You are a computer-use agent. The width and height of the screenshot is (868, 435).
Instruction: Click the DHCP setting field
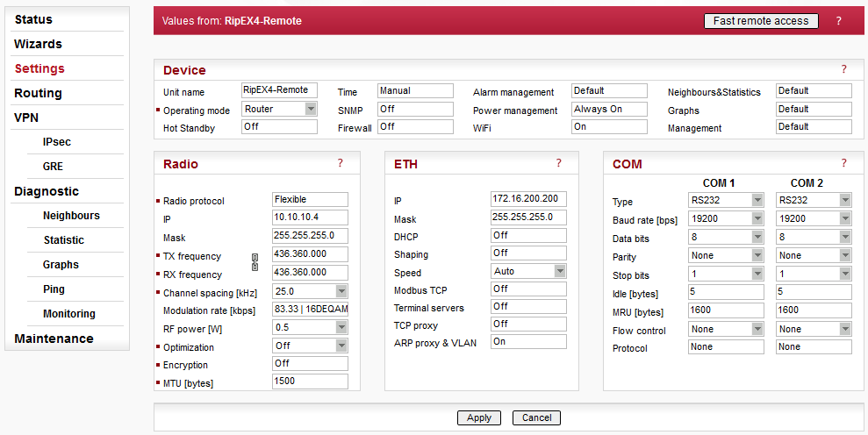(528, 236)
